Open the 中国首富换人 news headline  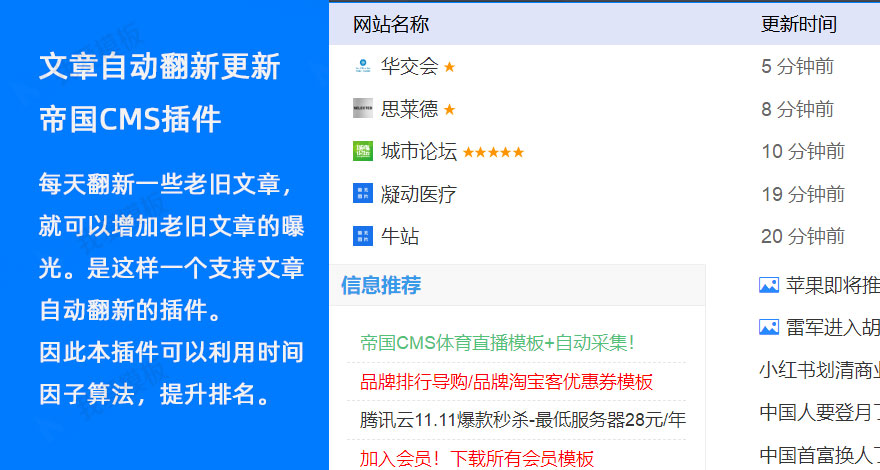(x=819, y=454)
